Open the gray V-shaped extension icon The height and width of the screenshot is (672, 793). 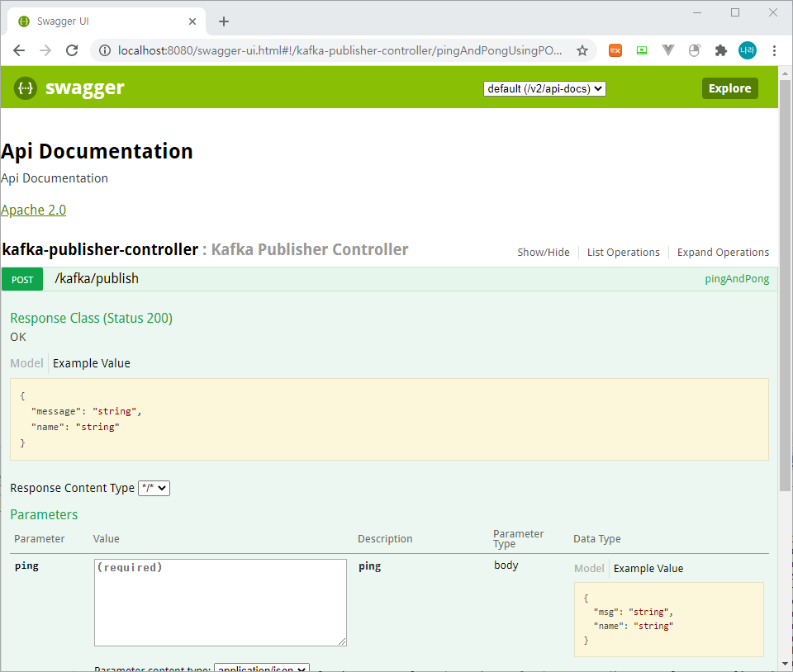click(668, 50)
